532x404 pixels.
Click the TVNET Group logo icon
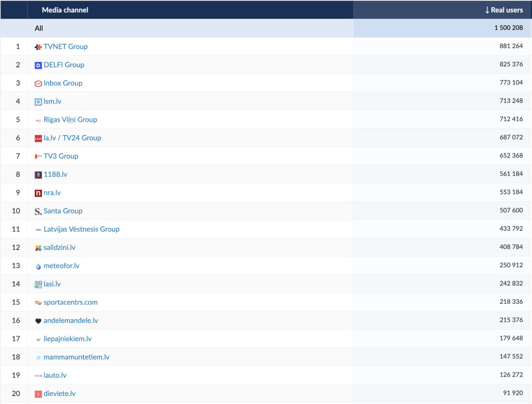pyautogui.click(x=38, y=47)
